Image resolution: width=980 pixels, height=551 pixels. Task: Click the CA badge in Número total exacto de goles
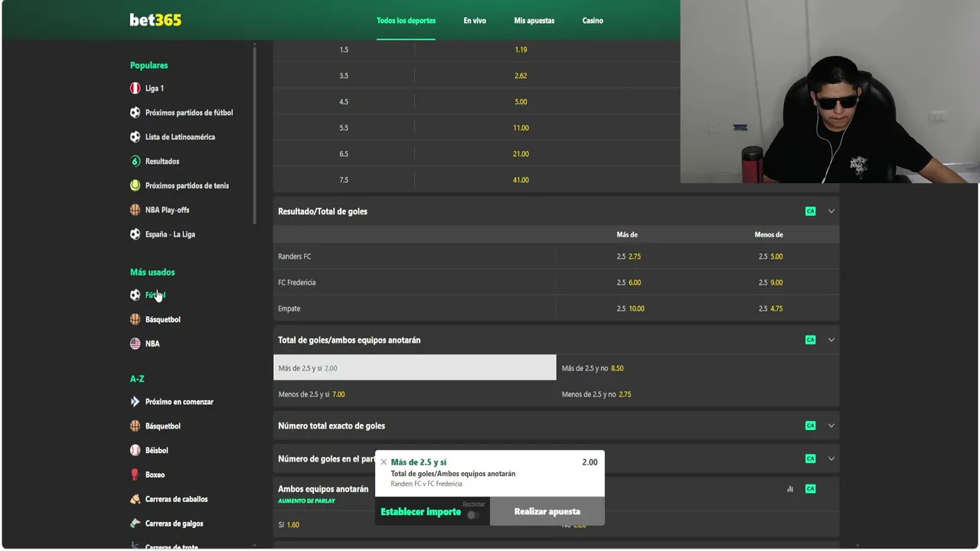pyautogui.click(x=810, y=425)
